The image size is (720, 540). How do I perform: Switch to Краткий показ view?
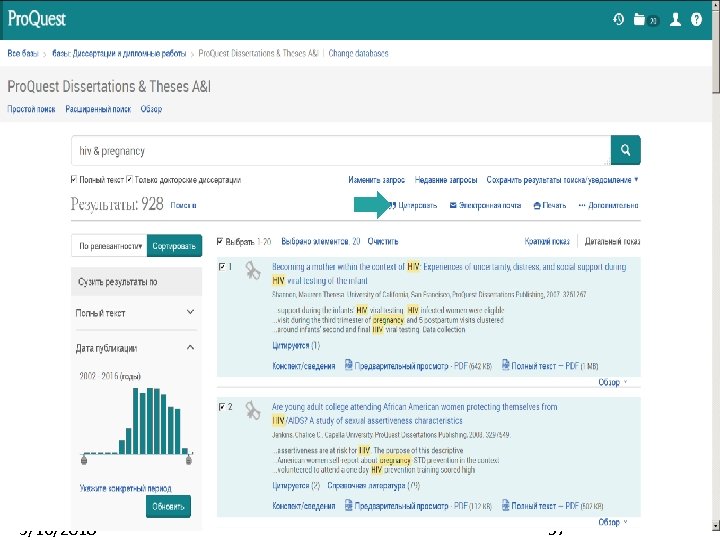point(547,242)
